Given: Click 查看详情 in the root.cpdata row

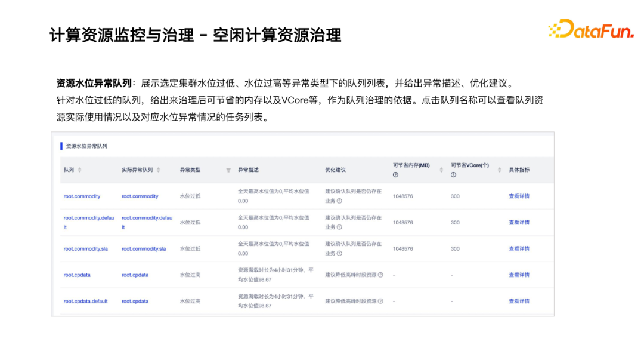Looking at the screenshot, I should (521, 275).
